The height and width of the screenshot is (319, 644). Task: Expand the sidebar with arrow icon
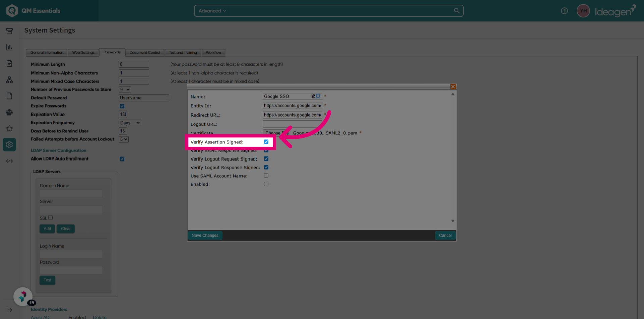(9, 310)
